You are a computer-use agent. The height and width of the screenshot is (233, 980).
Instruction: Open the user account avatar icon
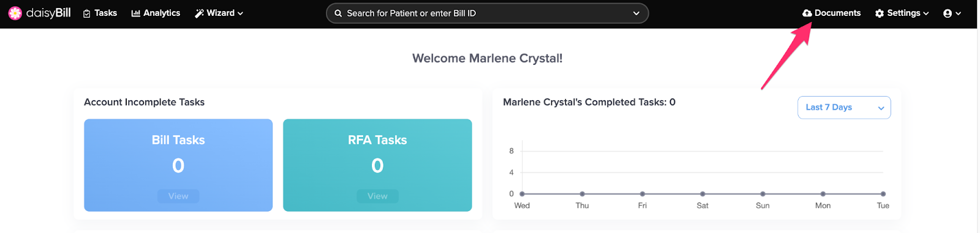click(x=948, y=13)
